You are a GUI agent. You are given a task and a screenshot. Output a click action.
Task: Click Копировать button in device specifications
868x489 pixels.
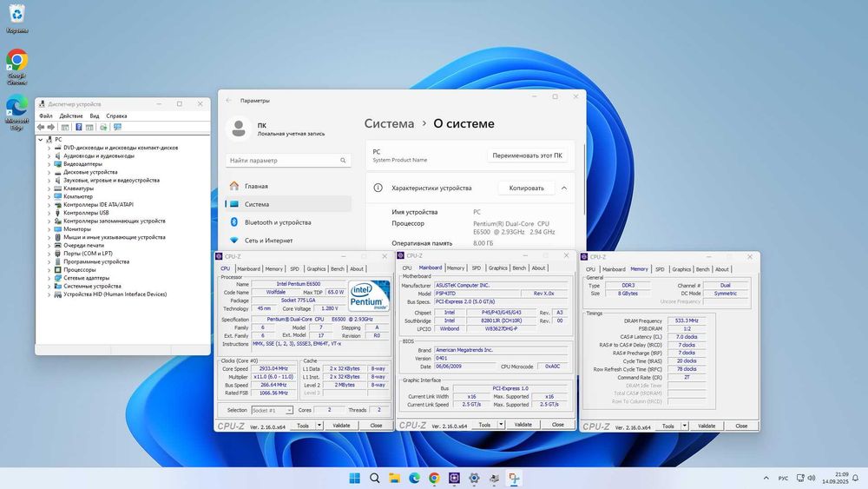coord(527,188)
